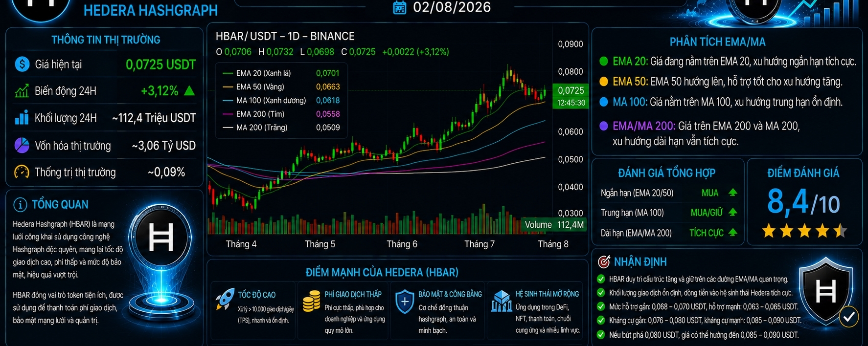Click the calendar icon next to the date
The image size is (868, 346).
[x=400, y=7]
